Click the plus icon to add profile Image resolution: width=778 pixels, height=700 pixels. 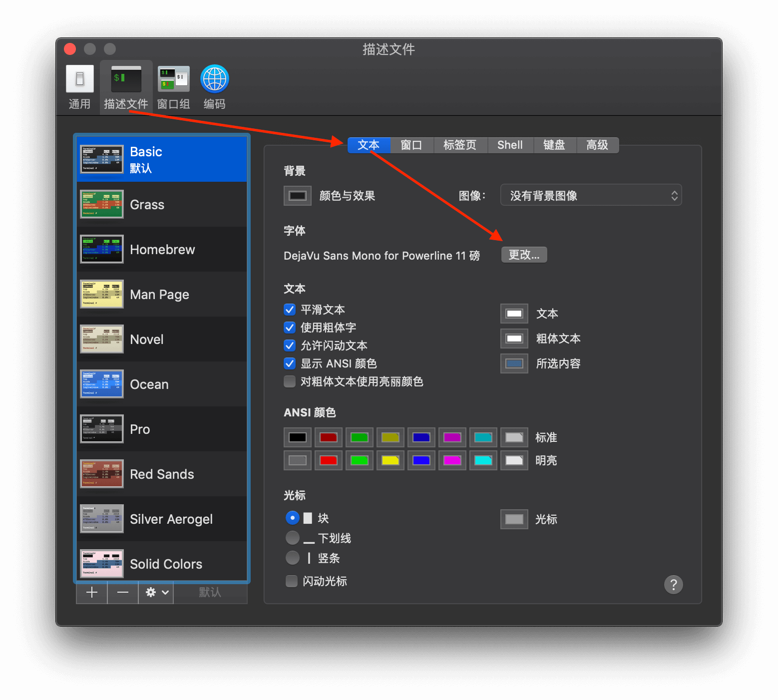(92, 593)
